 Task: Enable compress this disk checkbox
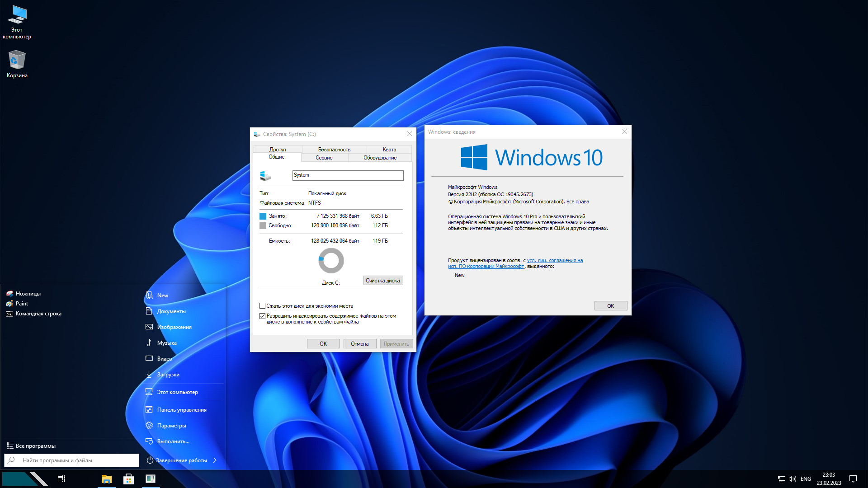pos(262,306)
